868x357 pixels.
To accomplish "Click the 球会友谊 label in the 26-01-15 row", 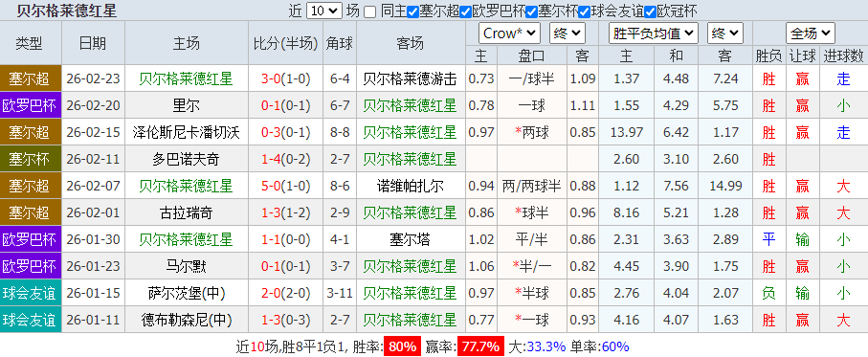I will (30, 292).
